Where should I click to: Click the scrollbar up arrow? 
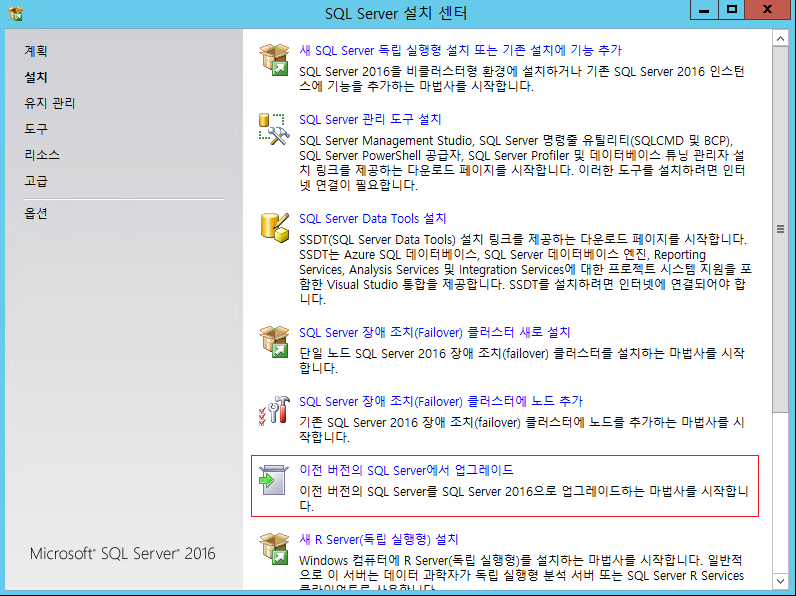(780, 38)
